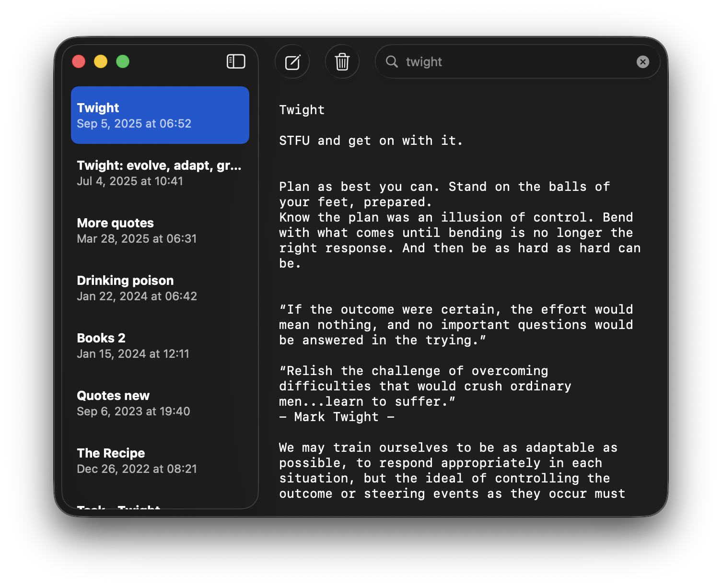This screenshot has height=588, width=722.
Task: Open the 'Twight: evolve, adapt' note
Action: pyautogui.click(x=160, y=173)
